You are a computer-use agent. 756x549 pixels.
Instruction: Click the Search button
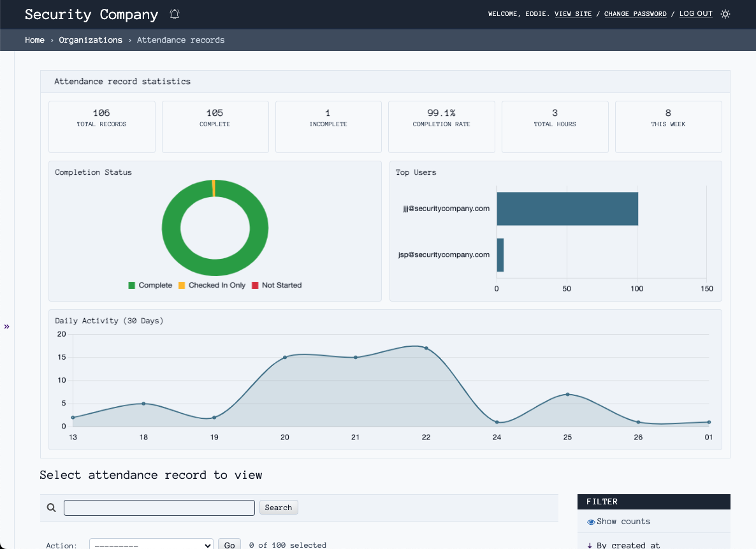pos(279,507)
